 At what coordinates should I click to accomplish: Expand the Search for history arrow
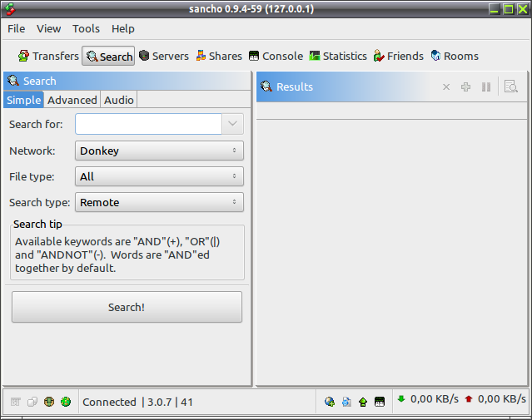(233, 124)
